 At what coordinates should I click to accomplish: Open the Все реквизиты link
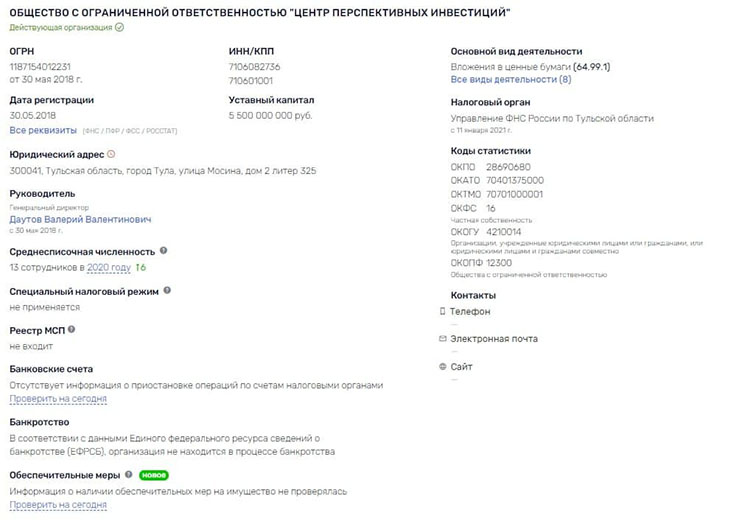[43, 130]
